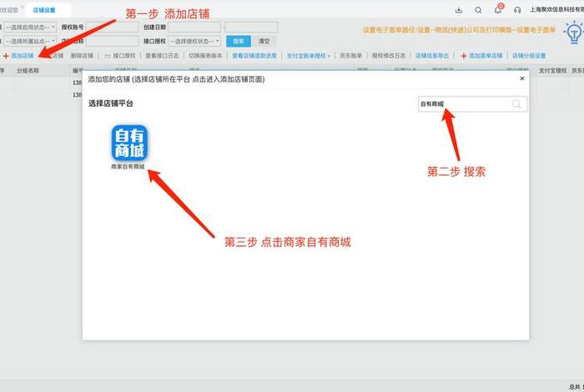
Task: Click the 清空 button
Action: [x=264, y=41]
